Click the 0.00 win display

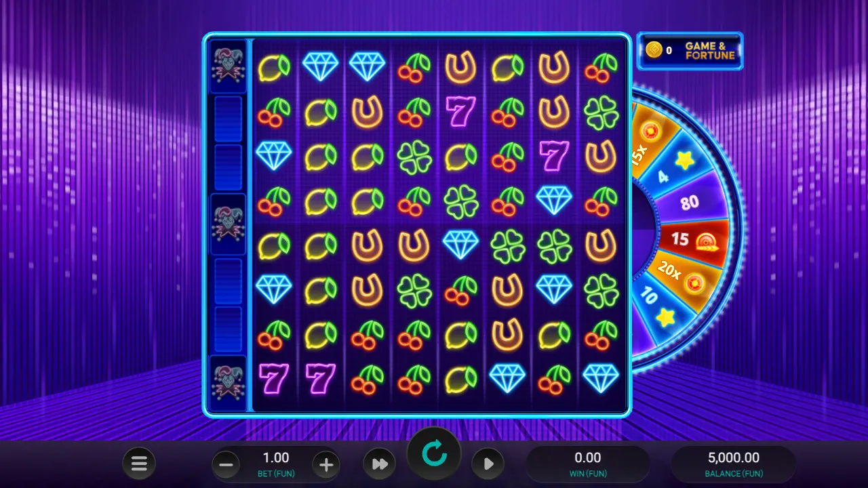pos(588,464)
